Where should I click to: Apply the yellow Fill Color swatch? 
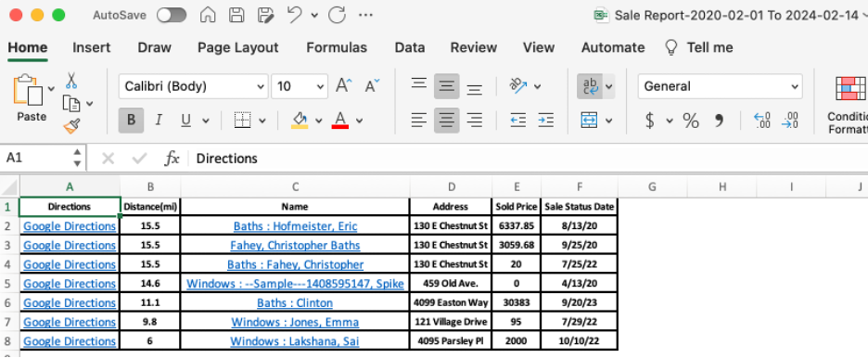pos(300,120)
